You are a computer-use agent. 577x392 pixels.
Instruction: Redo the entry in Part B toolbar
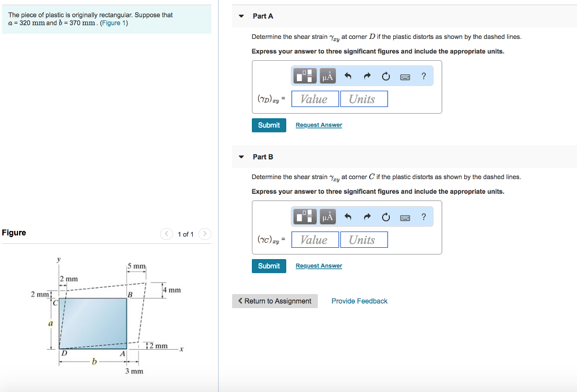coord(367,217)
